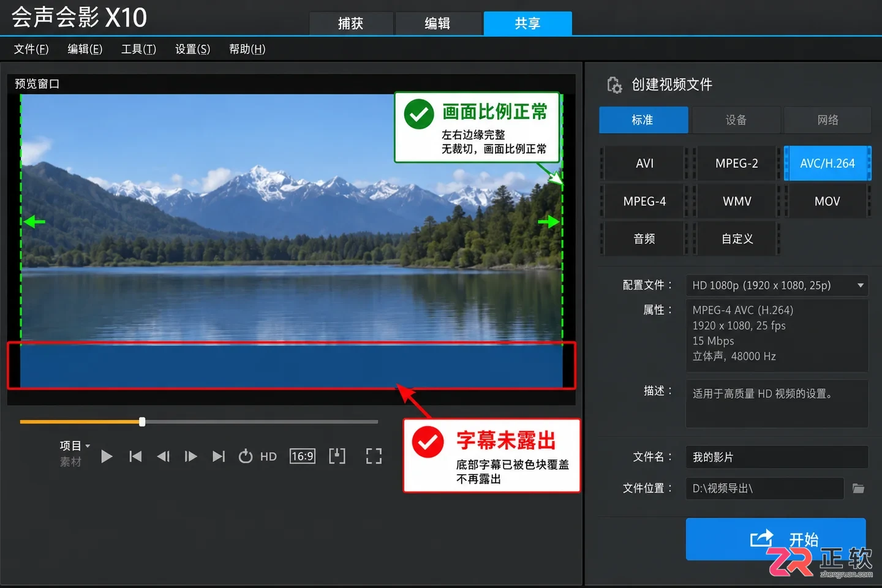Open the 编辑(E) menu
Image resolution: width=882 pixels, height=588 pixels.
85,49
